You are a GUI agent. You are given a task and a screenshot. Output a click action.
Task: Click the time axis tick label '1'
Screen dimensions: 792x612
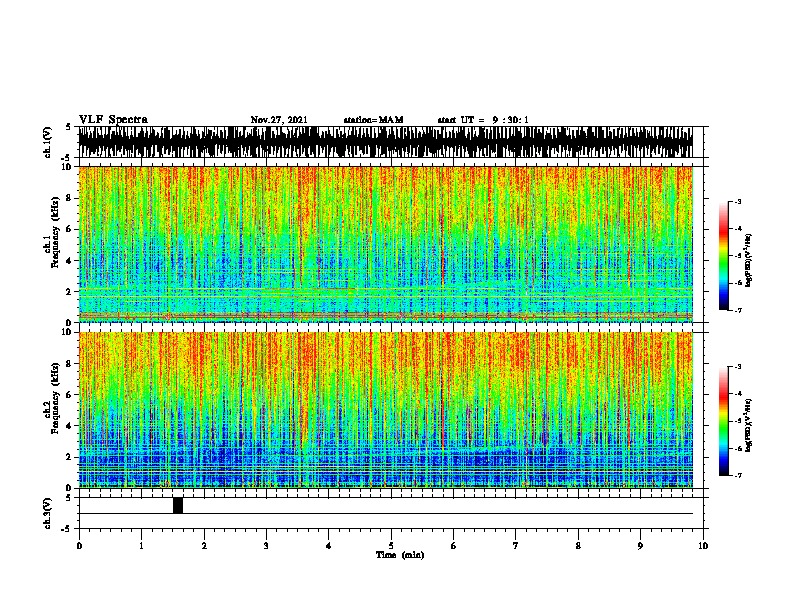[141, 546]
